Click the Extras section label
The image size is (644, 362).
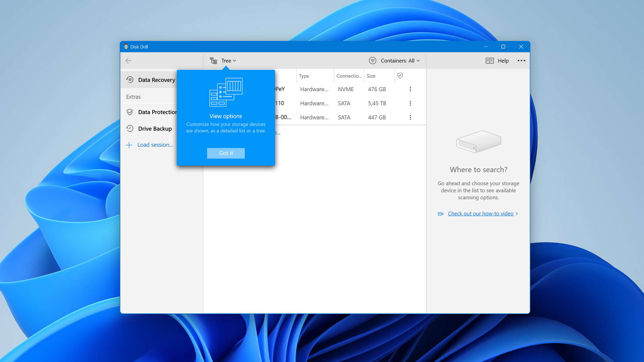(133, 97)
